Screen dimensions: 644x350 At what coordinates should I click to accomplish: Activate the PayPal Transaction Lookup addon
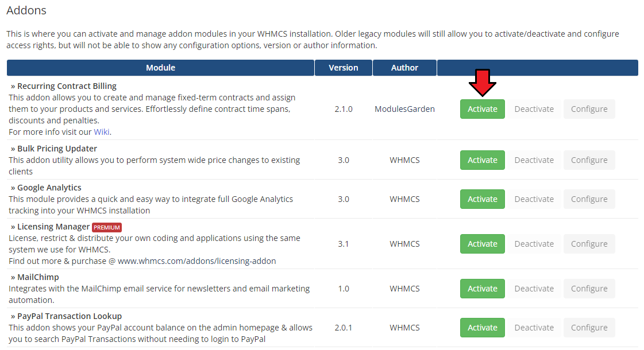[x=482, y=328]
